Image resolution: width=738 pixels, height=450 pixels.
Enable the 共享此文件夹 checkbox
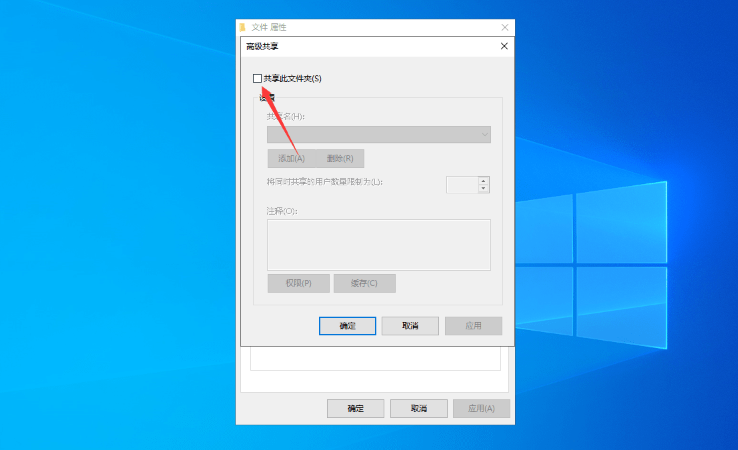[258, 78]
